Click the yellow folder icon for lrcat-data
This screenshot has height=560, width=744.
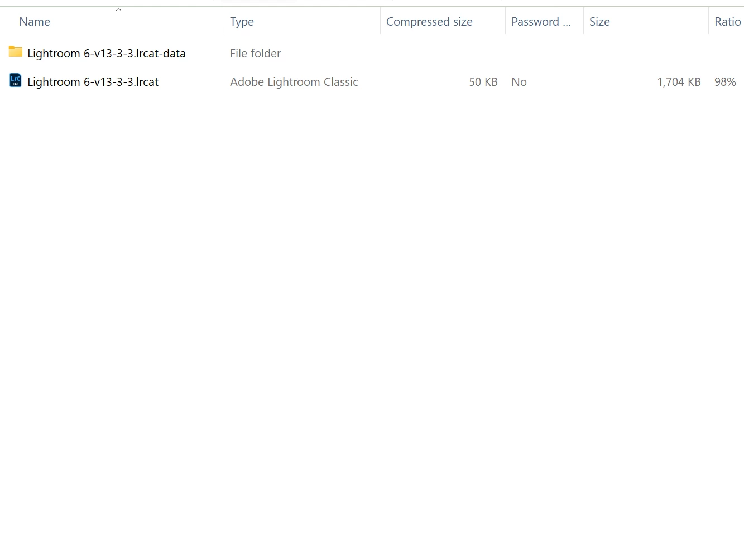pos(16,52)
